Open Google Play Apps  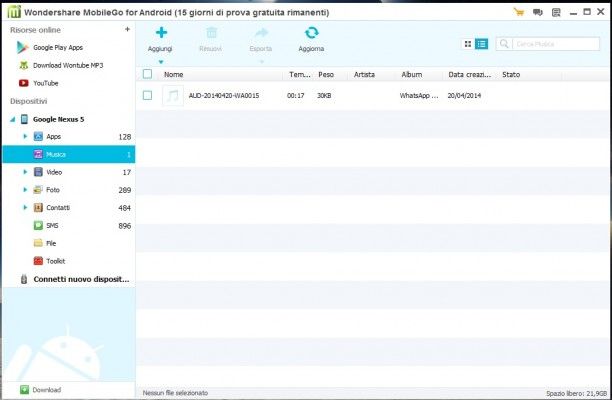[x=58, y=48]
